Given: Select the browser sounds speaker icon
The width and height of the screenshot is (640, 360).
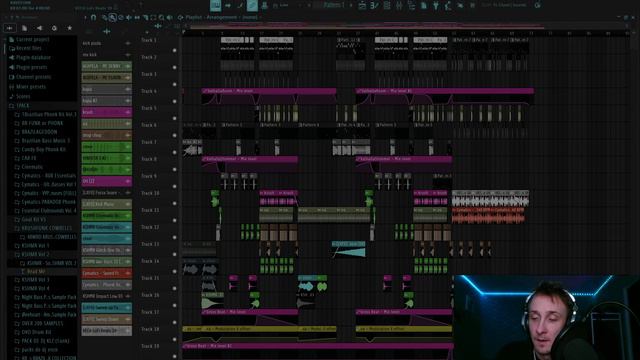Looking at the screenshot, I should 40,28.
